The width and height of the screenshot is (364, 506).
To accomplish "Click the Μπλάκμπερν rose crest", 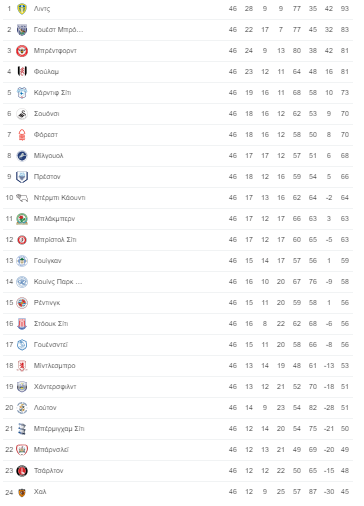I will point(22,219).
